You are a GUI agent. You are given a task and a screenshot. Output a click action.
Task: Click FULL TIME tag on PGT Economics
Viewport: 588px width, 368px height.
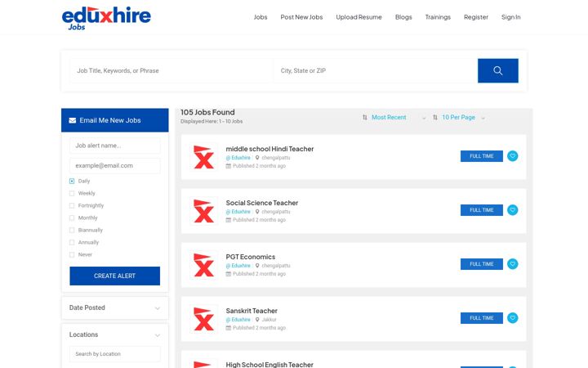click(482, 264)
